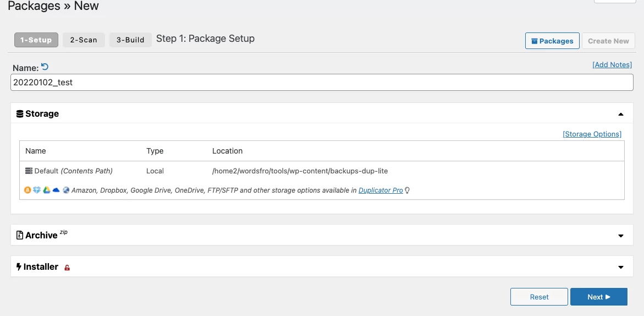The width and height of the screenshot is (644, 316).
Task: Expand the Archive panel arrow
Action: 621,236
